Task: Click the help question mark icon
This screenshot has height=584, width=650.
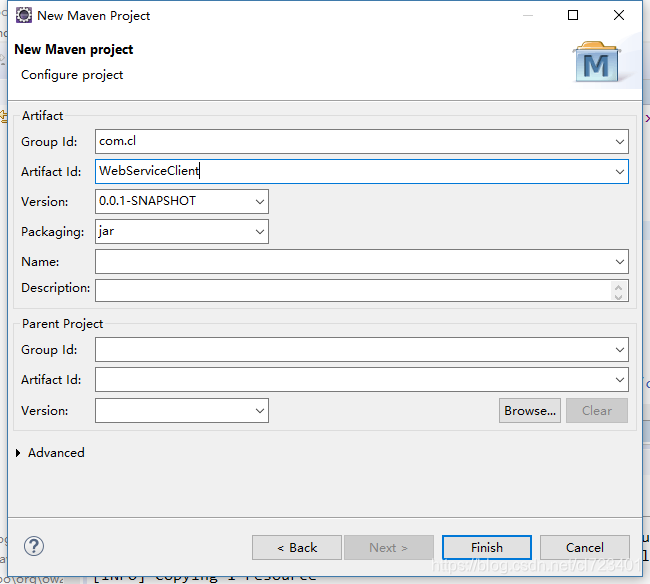Action: 34,546
